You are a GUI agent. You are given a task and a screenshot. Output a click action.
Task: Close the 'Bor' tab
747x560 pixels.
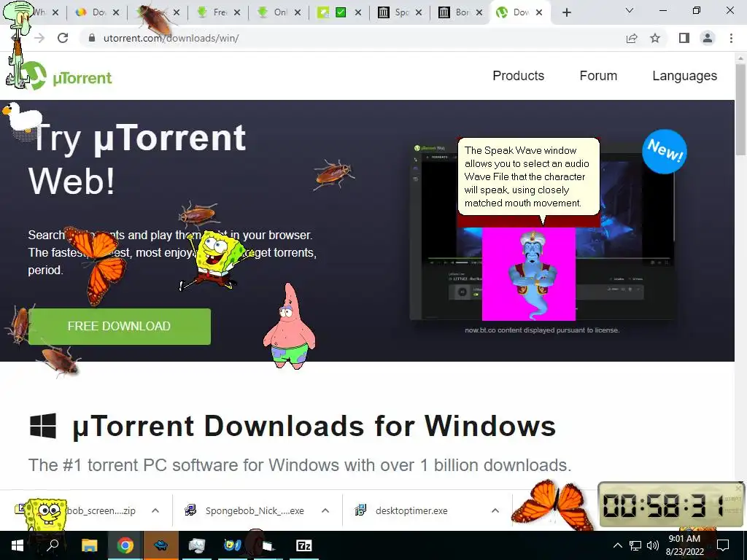[x=479, y=12]
